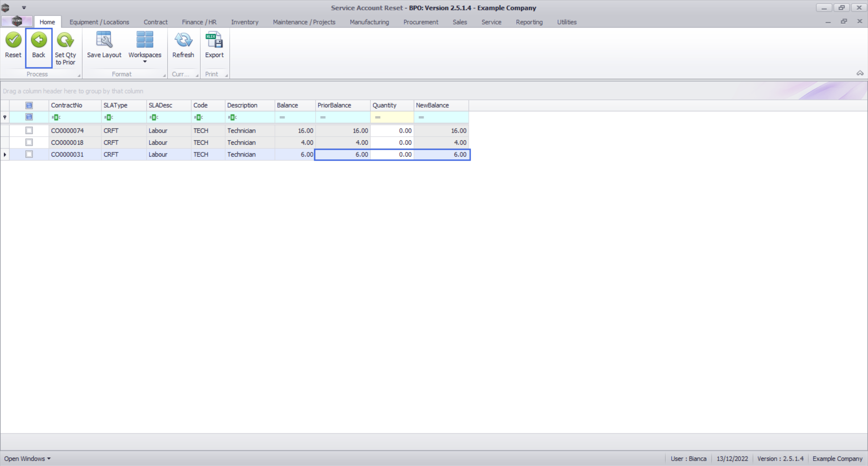The image size is (868, 466).
Task: Edit Quantity cell for contract CO0000018
Action: 392,143
